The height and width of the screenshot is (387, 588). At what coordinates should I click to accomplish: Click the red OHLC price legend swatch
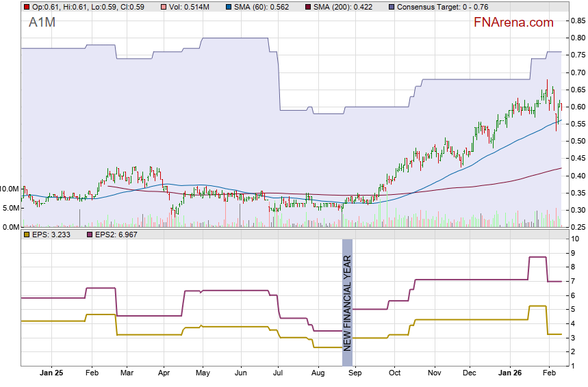(26, 7)
